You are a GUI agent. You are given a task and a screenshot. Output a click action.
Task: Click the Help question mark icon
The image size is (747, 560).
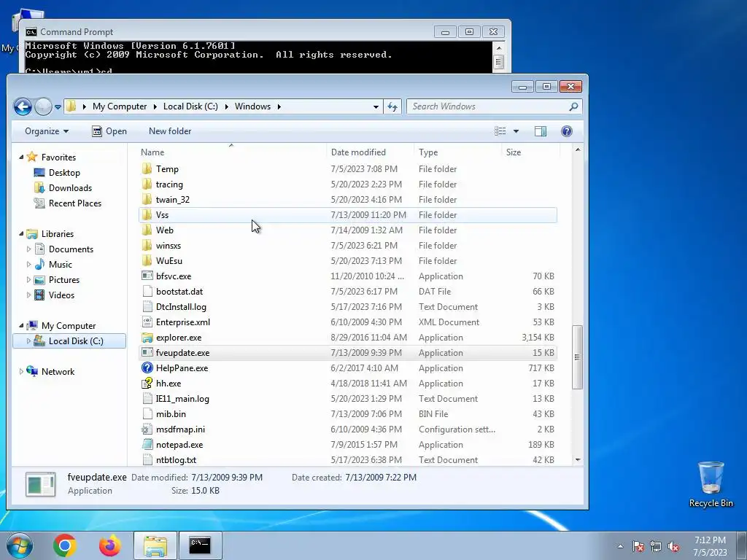click(566, 131)
